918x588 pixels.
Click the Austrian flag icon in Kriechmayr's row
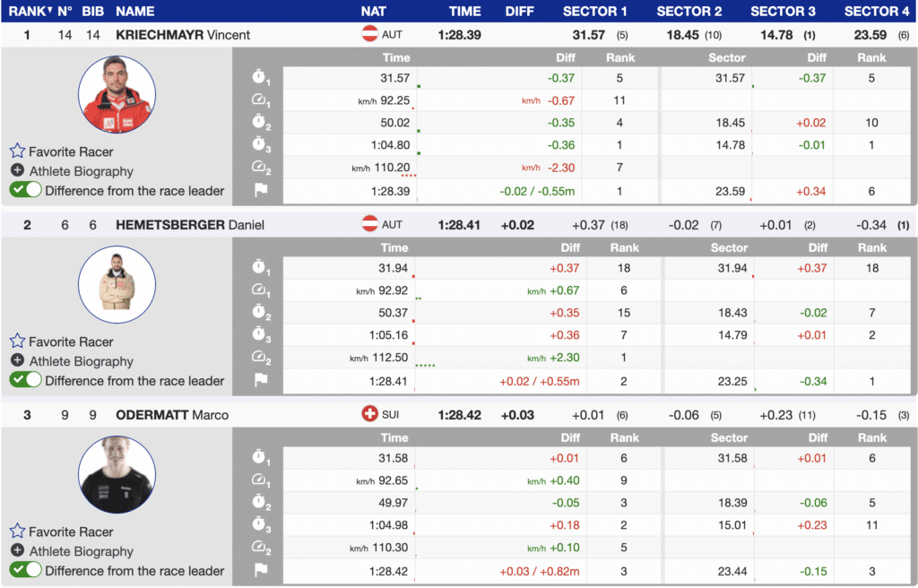click(368, 34)
